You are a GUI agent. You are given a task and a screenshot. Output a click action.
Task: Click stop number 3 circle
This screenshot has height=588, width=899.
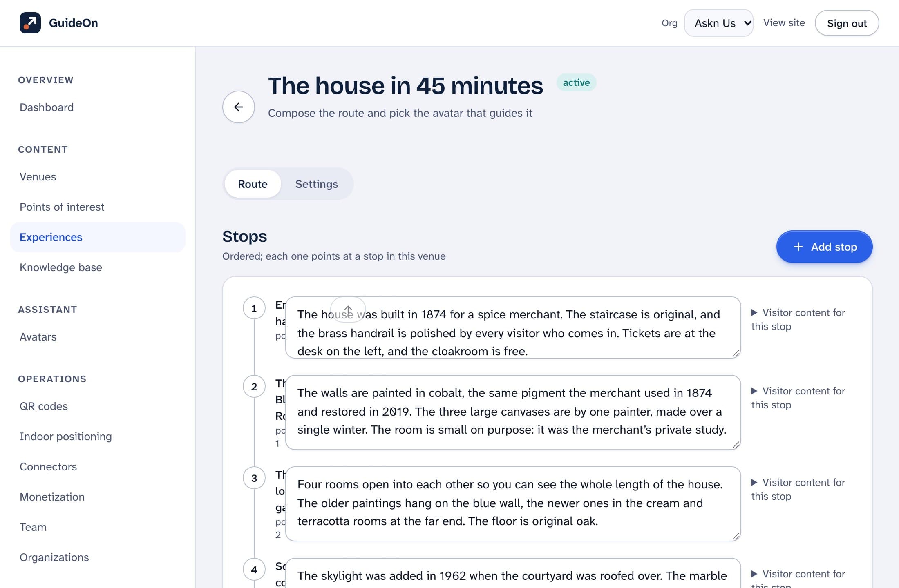click(254, 478)
